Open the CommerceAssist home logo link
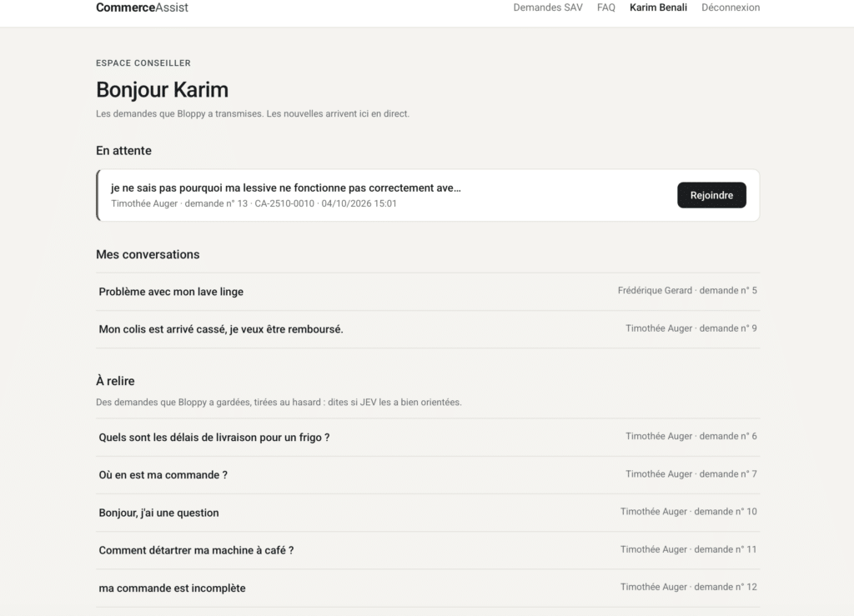The image size is (854, 616). coord(142,8)
